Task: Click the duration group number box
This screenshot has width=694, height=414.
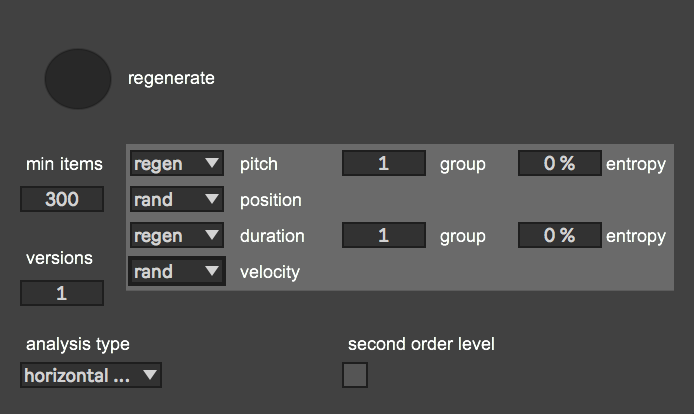Action: click(384, 235)
